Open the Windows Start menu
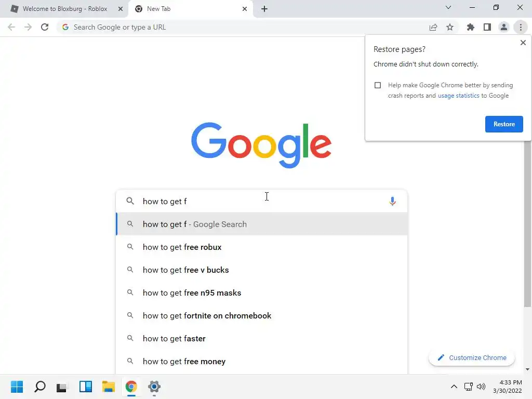Image resolution: width=532 pixels, height=399 pixels. click(17, 387)
